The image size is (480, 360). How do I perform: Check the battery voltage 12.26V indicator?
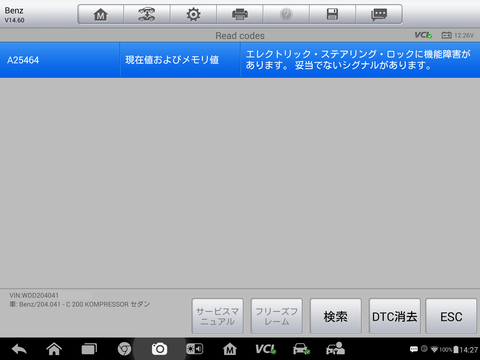point(457,35)
